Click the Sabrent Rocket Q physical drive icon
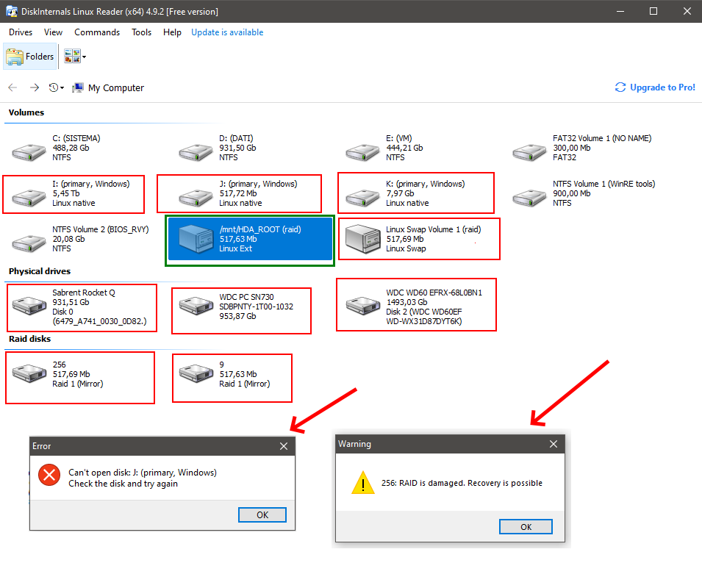Viewport: 702px width, 588px height. pos(29,306)
